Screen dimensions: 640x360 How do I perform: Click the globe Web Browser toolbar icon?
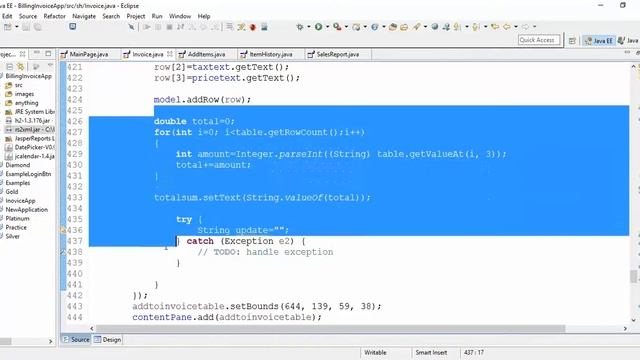(x=435, y=27)
